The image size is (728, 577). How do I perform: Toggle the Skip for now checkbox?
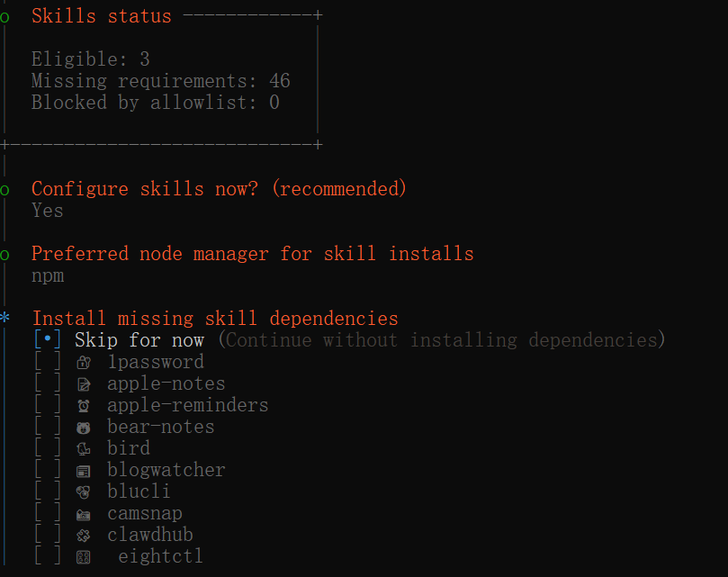(x=48, y=339)
